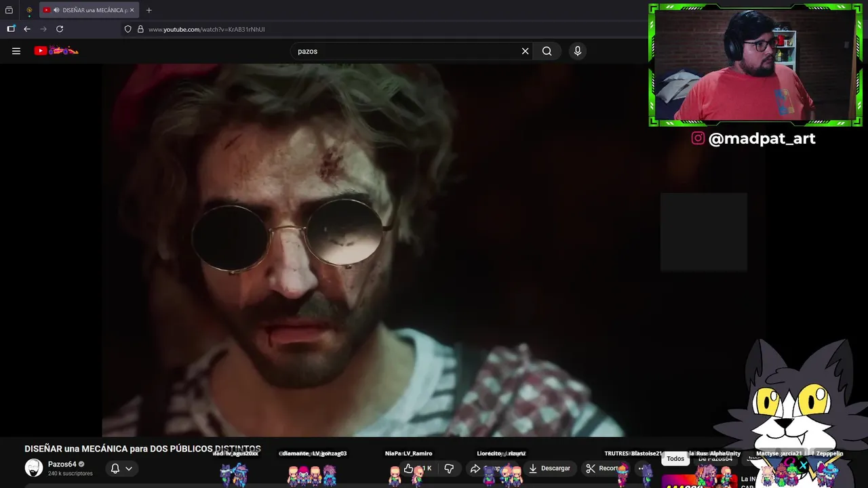Screen dimensions: 868x488
Task: Click the streamer webcam feed
Action: pyautogui.click(x=755, y=65)
